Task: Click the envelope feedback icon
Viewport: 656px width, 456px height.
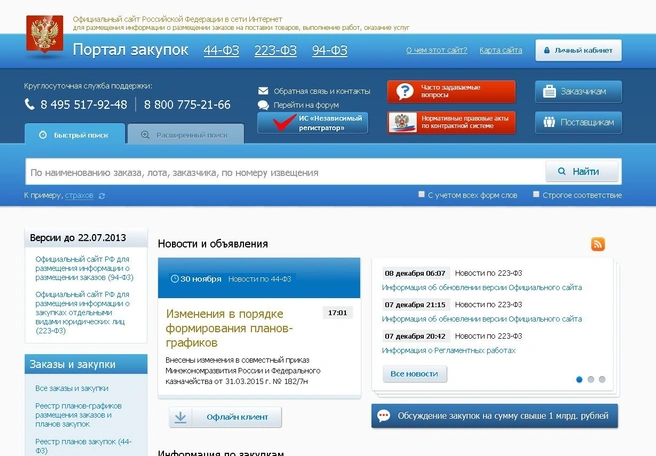Action: pos(263,91)
